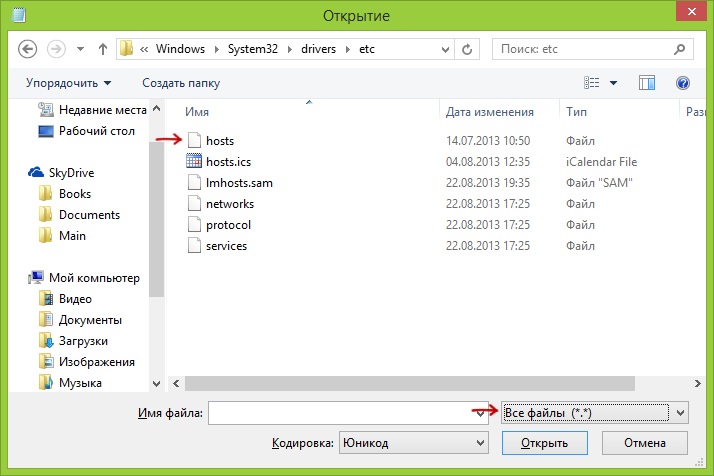
Task: Sort files by Дата изменения column
Action: (490, 112)
